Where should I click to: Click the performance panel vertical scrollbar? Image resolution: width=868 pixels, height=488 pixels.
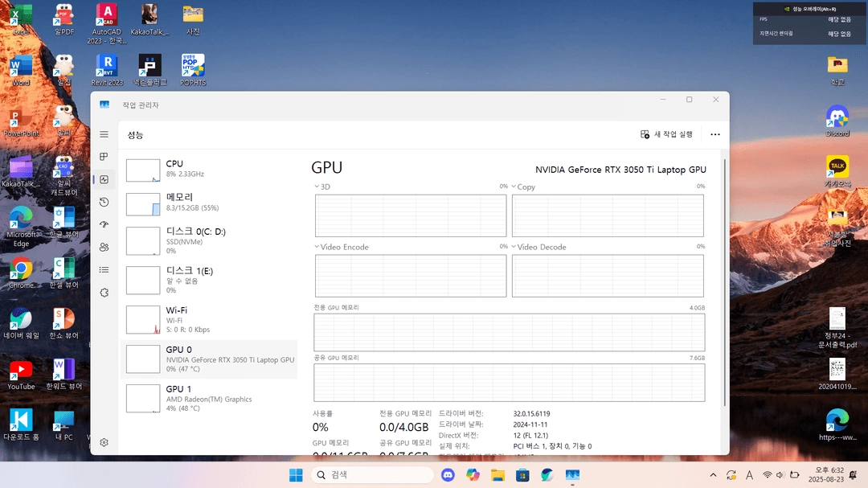pos(725,282)
